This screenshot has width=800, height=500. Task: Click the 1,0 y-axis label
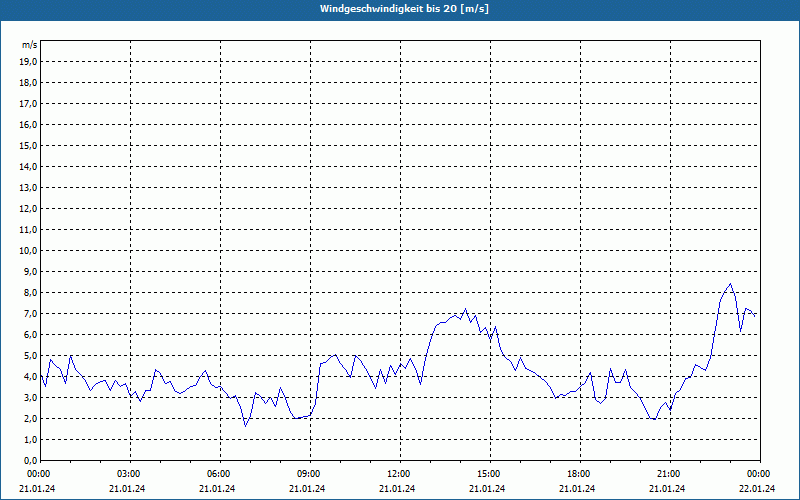pyautogui.click(x=31, y=439)
